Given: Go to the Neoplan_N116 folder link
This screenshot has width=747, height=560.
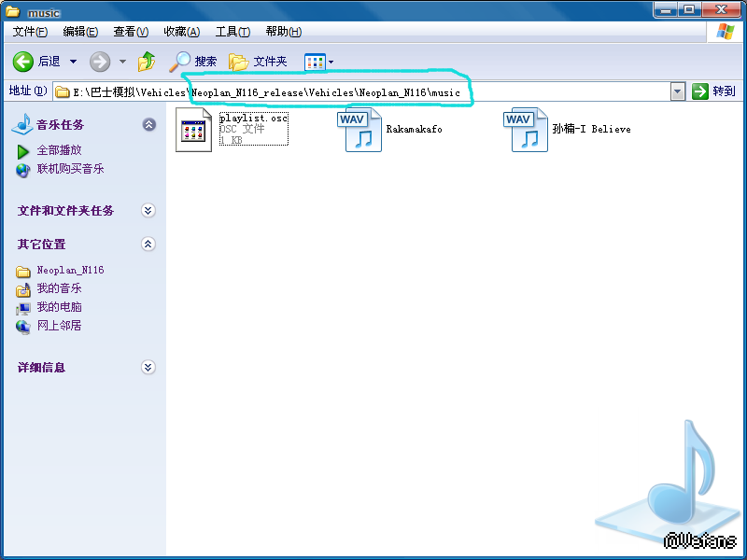Looking at the screenshot, I should click(x=71, y=270).
